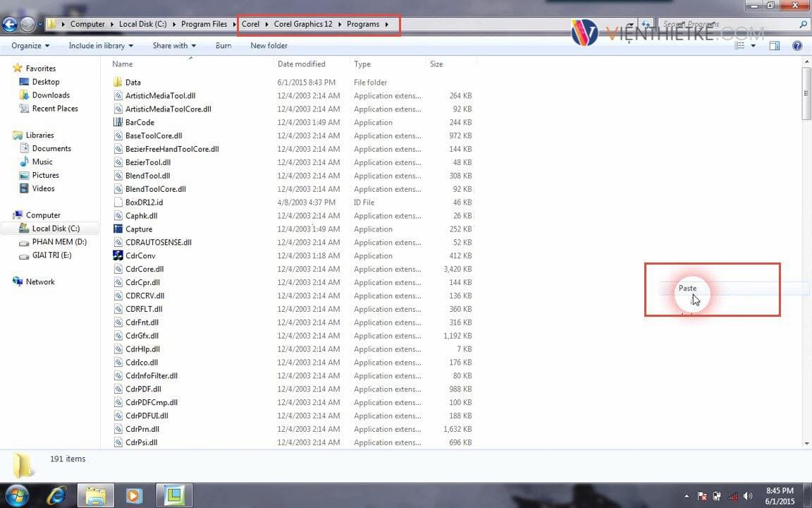Click the taskbar clock showing 8:45 PM
This screenshot has height=508, width=812.
click(780, 490)
